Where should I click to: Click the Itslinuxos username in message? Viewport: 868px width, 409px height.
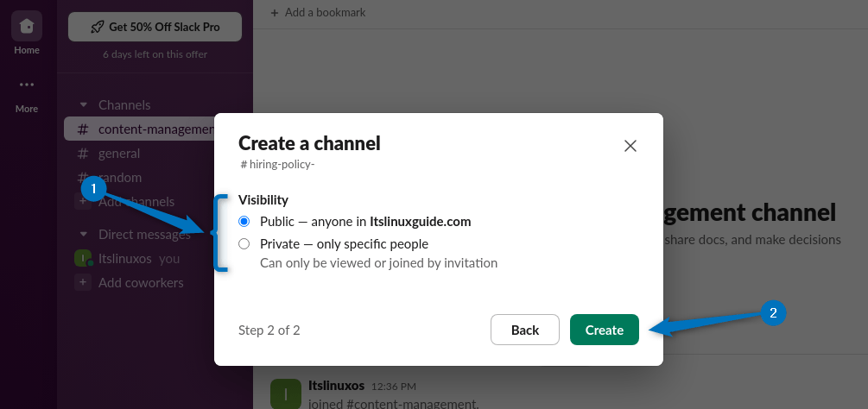(x=337, y=386)
